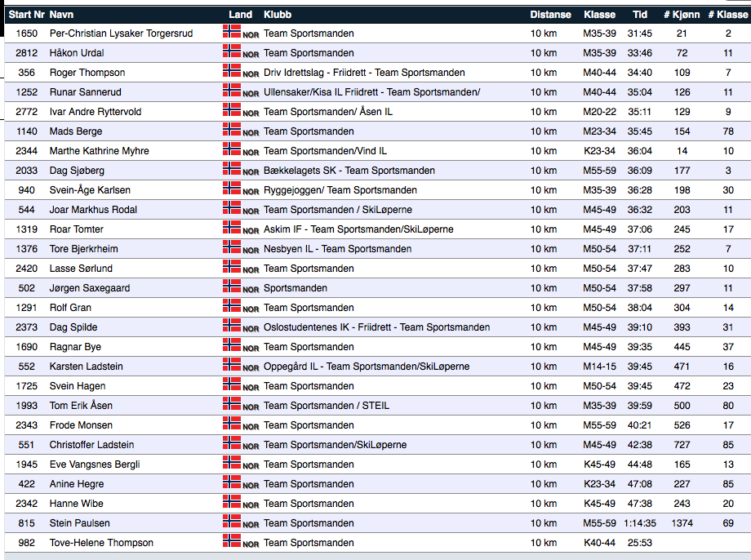Click the flag icon in Anine Hegre's row
This screenshot has height=560, width=751.
[x=232, y=483]
